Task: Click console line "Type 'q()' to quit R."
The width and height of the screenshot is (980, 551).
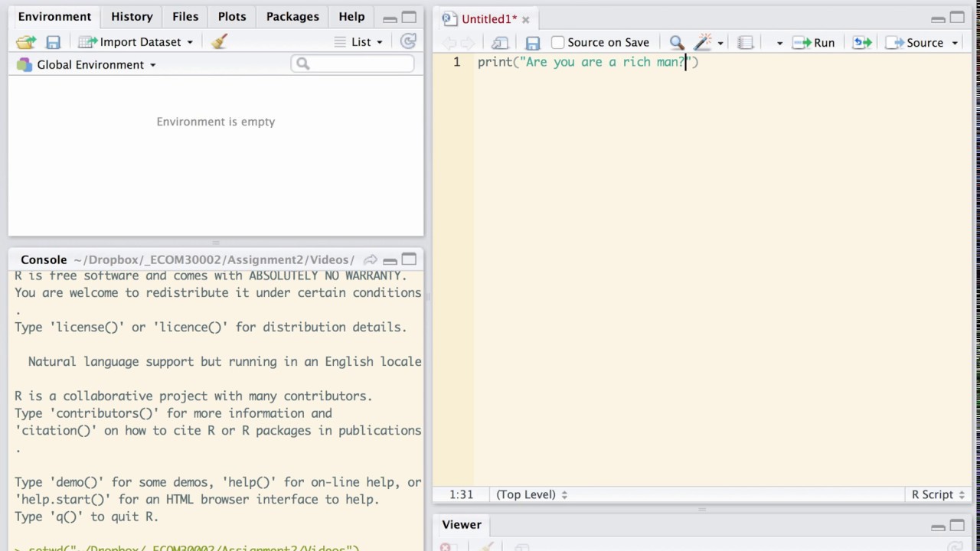Action: tap(87, 517)
